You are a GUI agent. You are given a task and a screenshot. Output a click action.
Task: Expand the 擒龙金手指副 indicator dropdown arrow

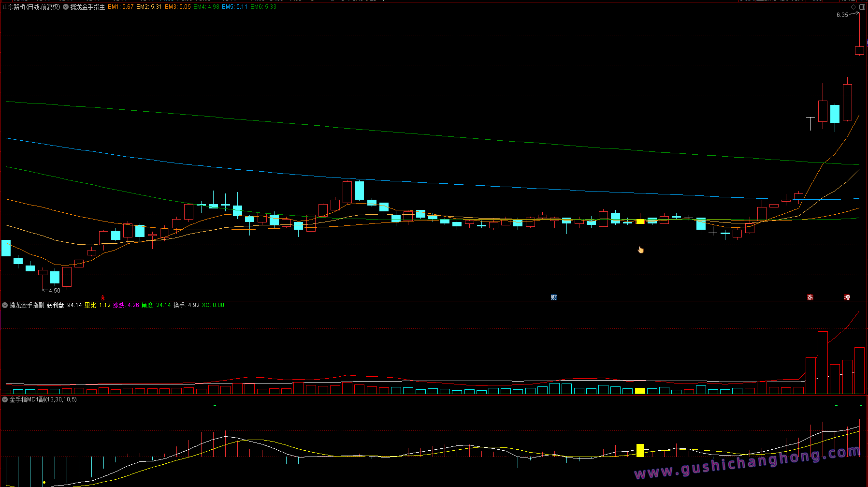coord(5,305)
